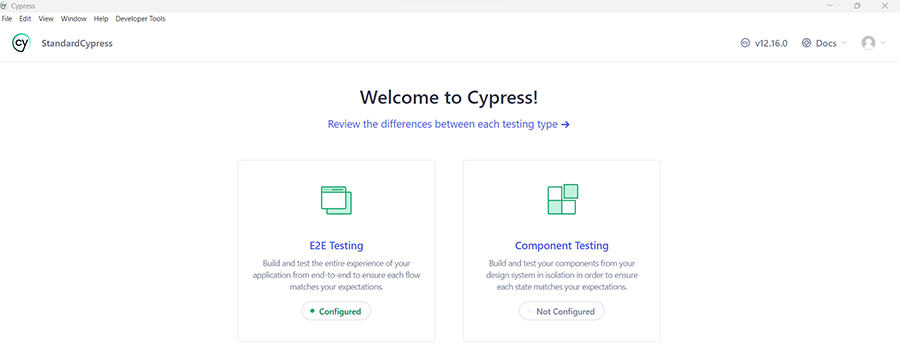The image size is (900, 360).
Task: Click the Cypress logo in the header
Action: (21, 43)
